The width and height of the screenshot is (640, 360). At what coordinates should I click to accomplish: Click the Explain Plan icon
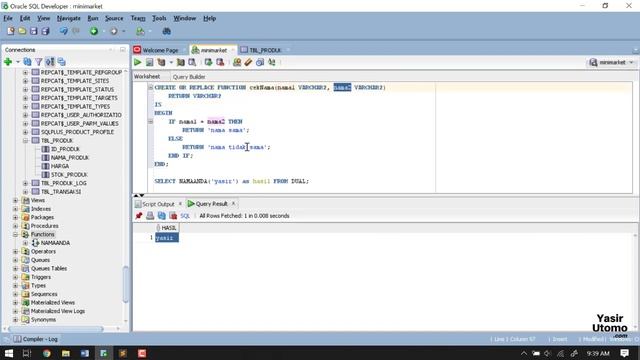(x=162, y=62)
